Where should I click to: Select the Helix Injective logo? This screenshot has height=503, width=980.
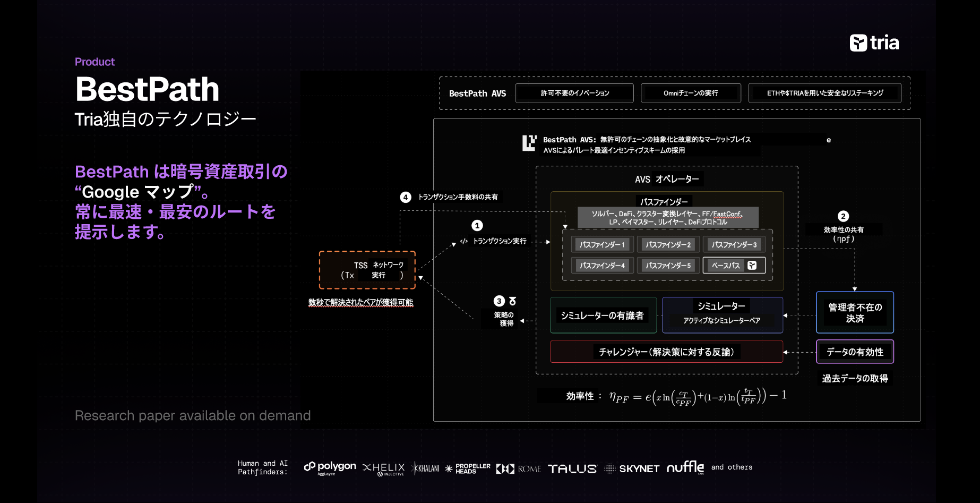click(x=384, y=468)
